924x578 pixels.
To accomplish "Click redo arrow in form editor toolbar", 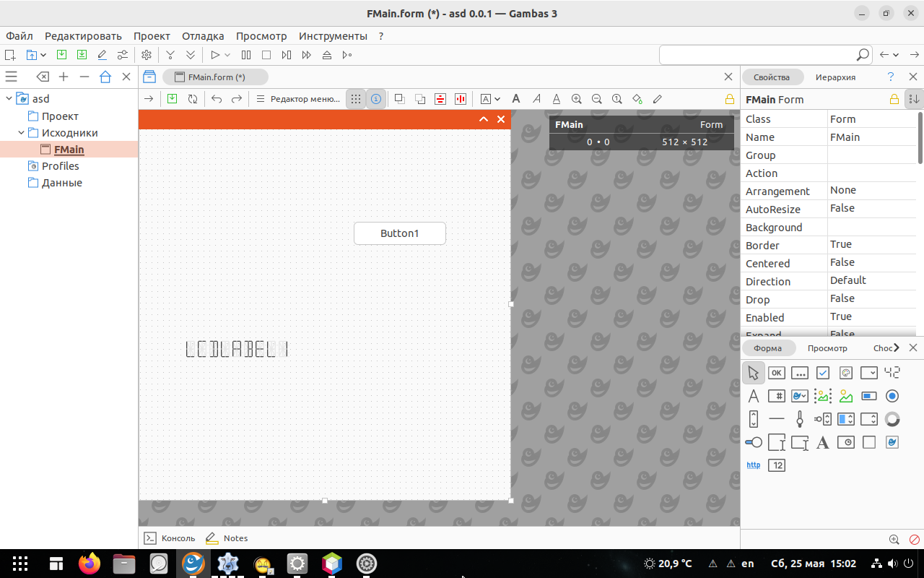I will pyautogui.click(x=236, y=99).
